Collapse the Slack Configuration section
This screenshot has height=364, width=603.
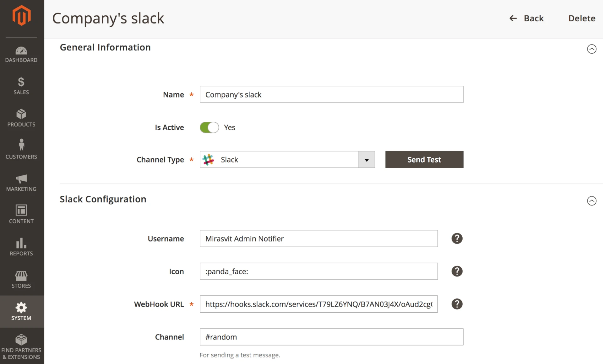591,201
